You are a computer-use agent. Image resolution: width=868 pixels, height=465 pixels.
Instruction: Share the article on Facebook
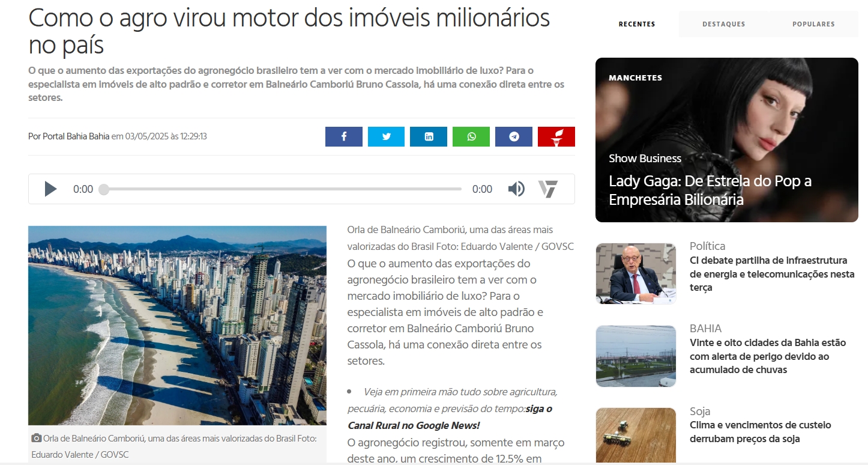click(x=343, y=136)
